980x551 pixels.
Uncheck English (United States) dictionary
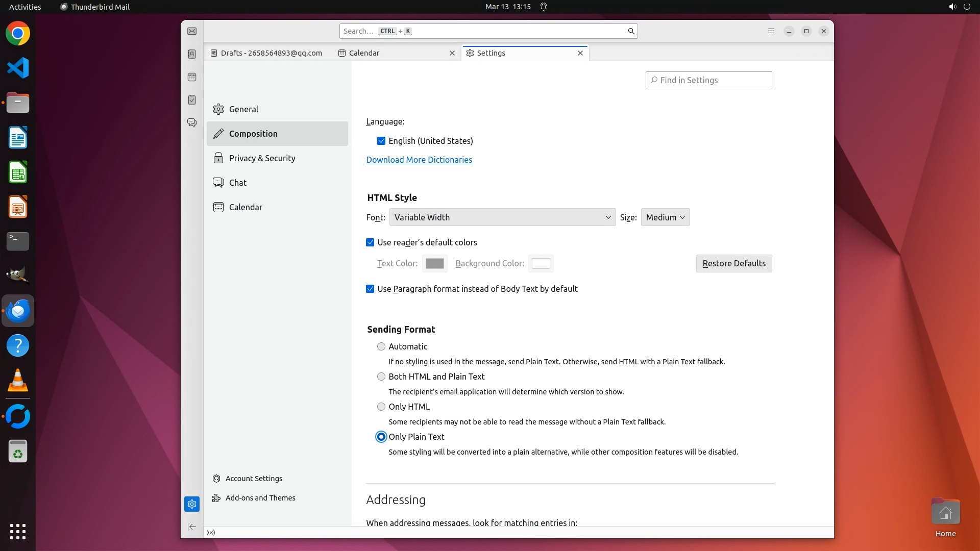(x=381, y=141)
